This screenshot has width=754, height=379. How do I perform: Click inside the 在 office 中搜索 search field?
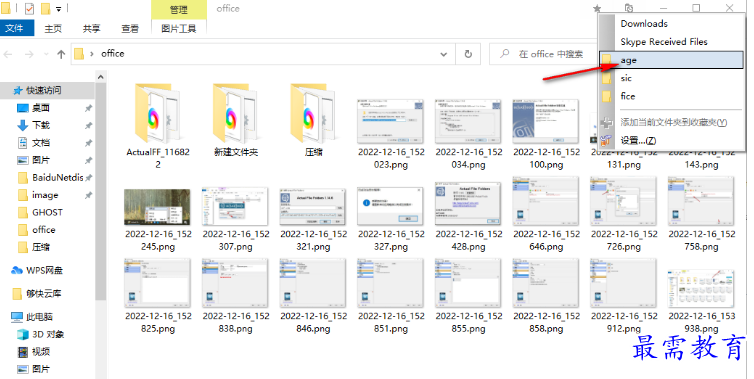click(543, 54)
